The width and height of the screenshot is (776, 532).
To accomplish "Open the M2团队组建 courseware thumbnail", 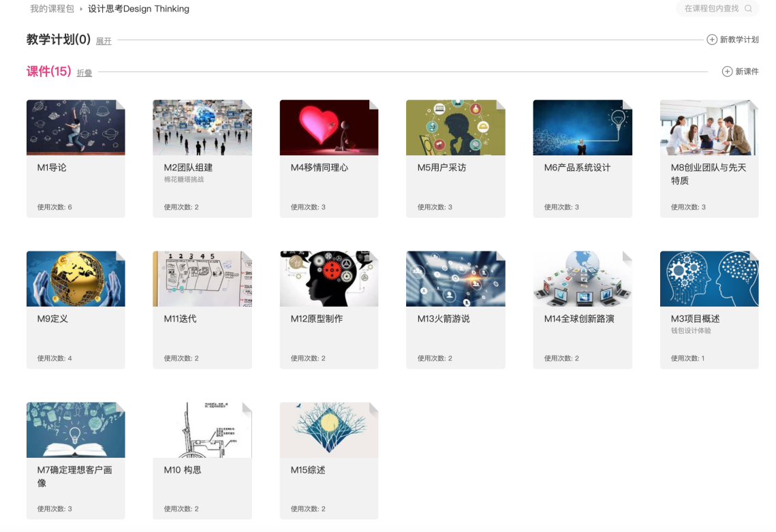I will coord(202,127).
